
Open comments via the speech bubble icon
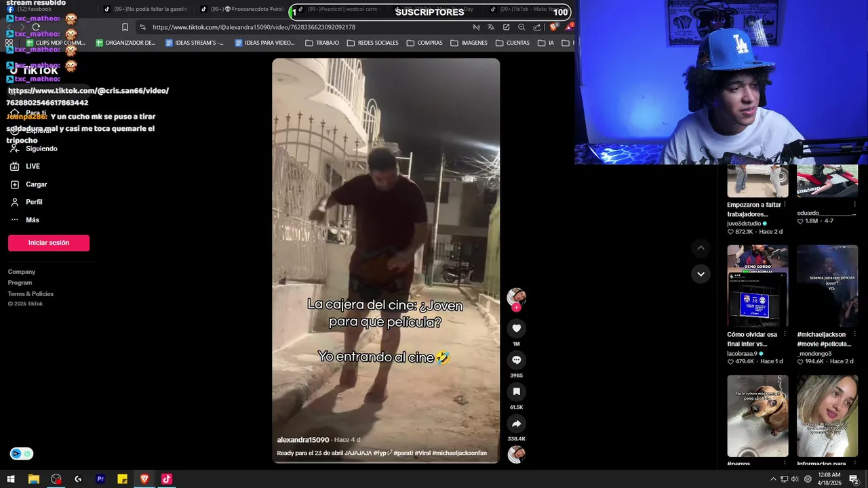pyautogui.click(x=516, y=360)
